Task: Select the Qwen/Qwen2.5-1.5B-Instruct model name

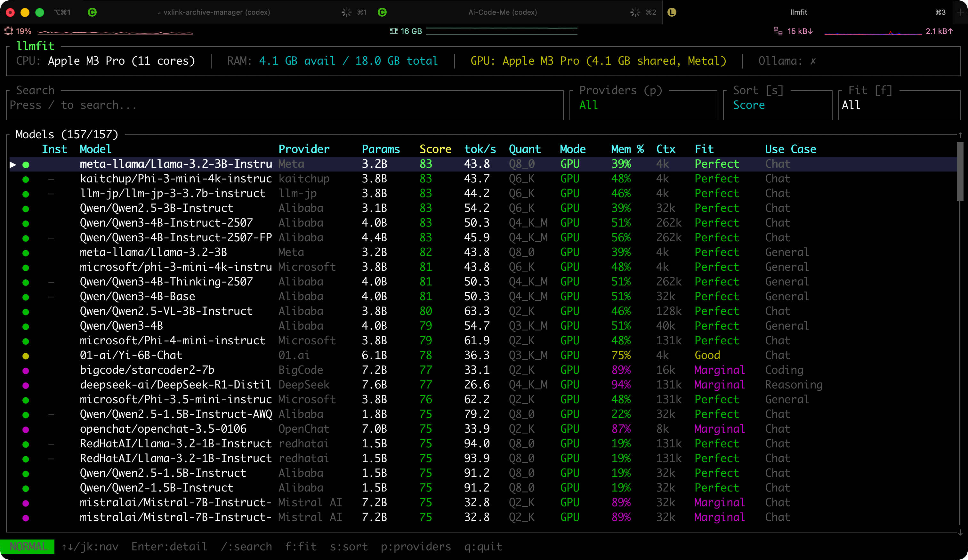Action: point(163,473)
